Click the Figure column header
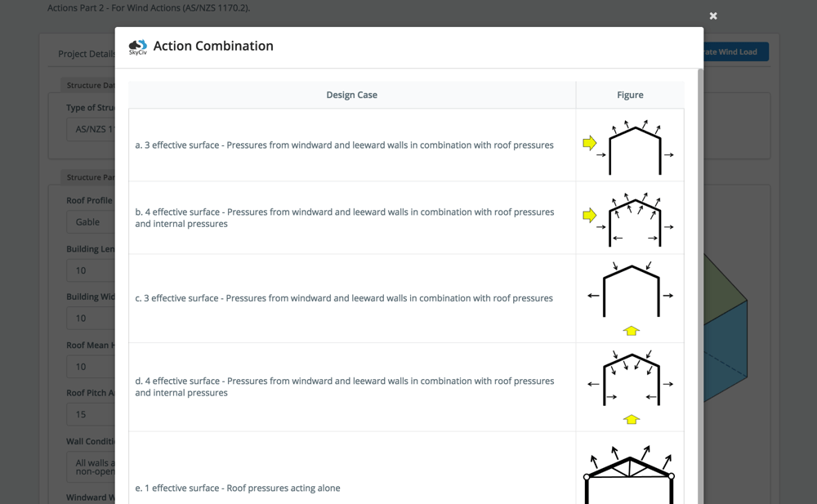 (630, 95)
